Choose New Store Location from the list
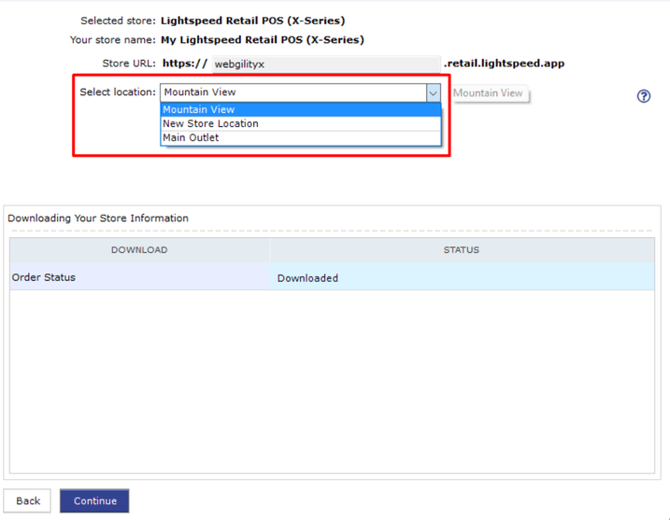670x520 pixels. coord(301,123)
